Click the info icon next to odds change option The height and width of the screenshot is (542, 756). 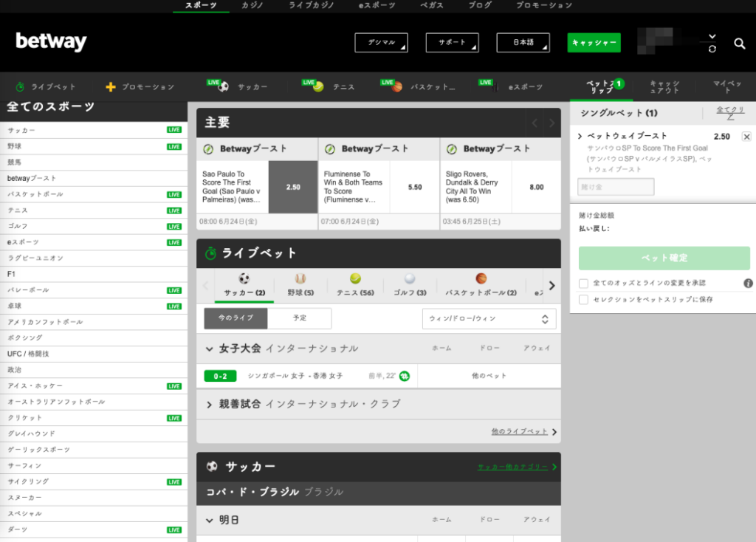[x=748, y=283]
